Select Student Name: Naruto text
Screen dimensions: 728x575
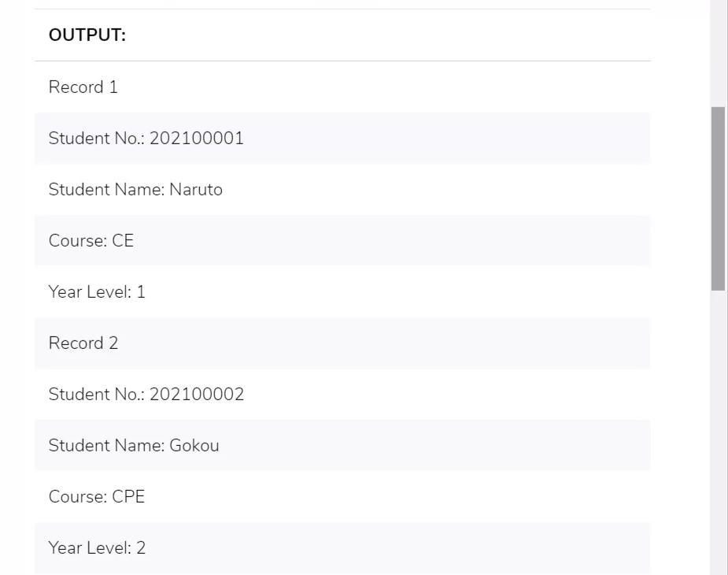135,189
